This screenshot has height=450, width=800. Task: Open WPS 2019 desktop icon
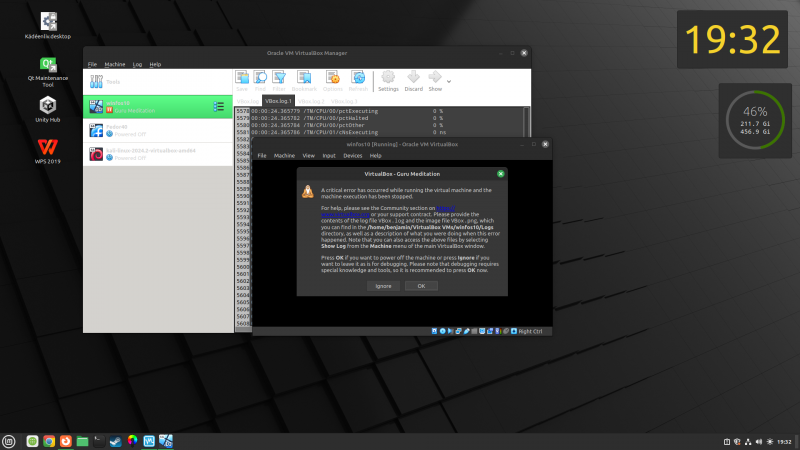pos(48,151)
